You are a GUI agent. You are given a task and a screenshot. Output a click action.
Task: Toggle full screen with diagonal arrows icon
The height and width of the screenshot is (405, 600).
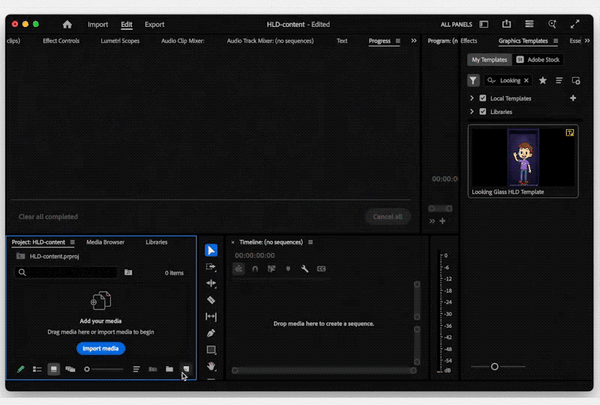click(575, 24)
